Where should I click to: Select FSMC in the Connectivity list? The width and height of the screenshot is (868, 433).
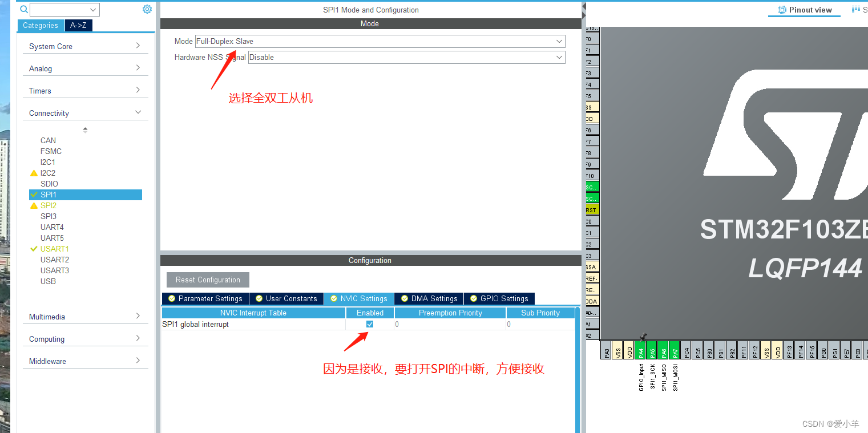click(51, 151)
